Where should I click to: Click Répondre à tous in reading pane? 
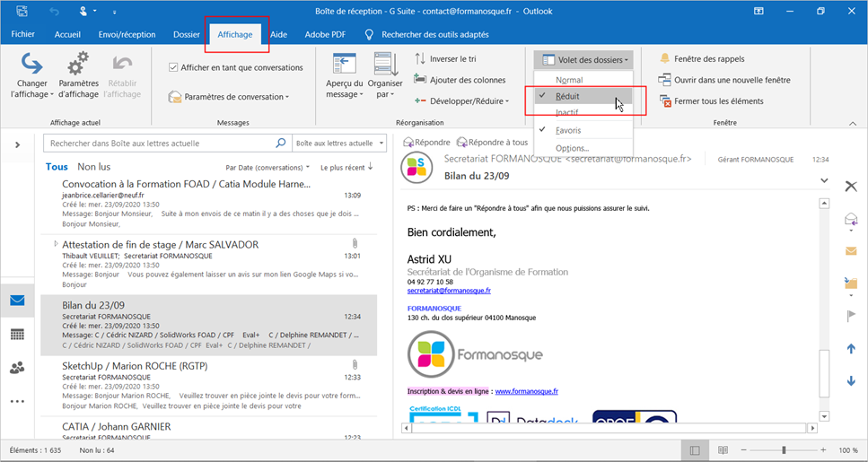[x=492, y=143]
